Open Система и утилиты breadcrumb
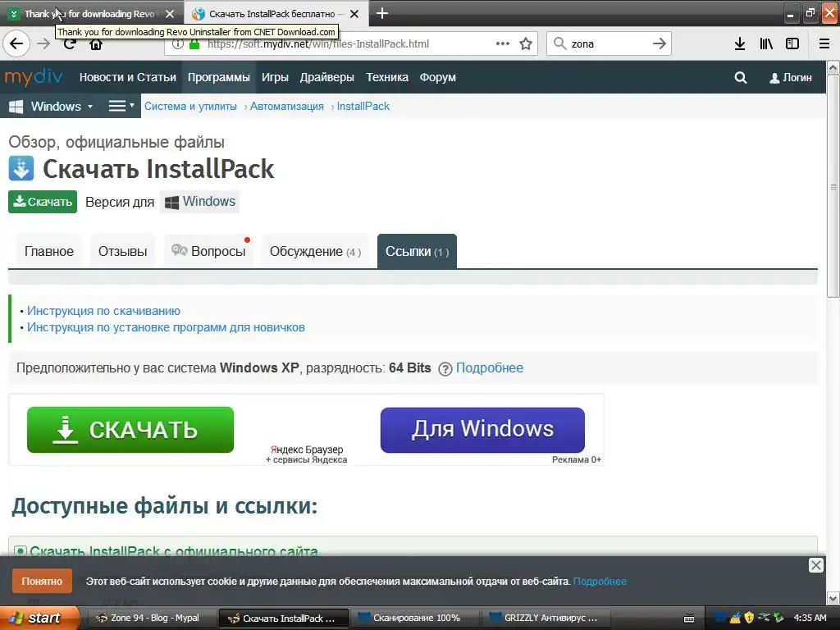840x630 pixels. click(190, 106)
